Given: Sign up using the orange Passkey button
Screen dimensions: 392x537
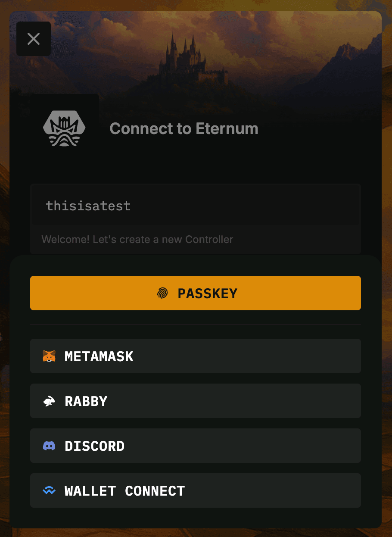Looking at the screenshot, I should coord(196,293).
